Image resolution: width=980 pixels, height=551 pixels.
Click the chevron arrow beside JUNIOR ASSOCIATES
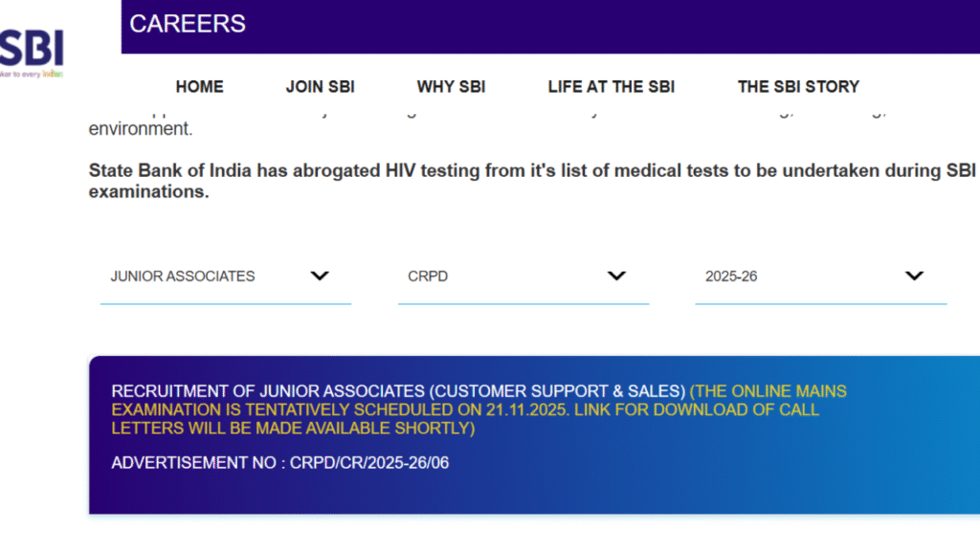(x=320, y=276)
